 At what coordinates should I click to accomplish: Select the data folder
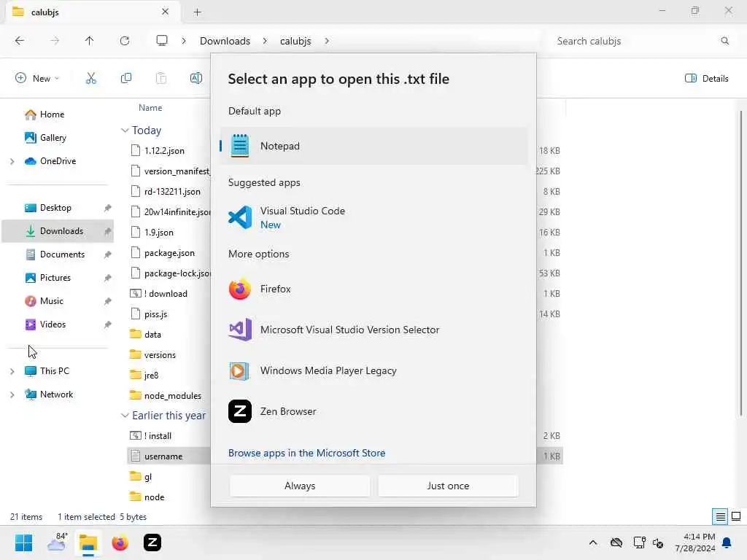click(152, 335)
